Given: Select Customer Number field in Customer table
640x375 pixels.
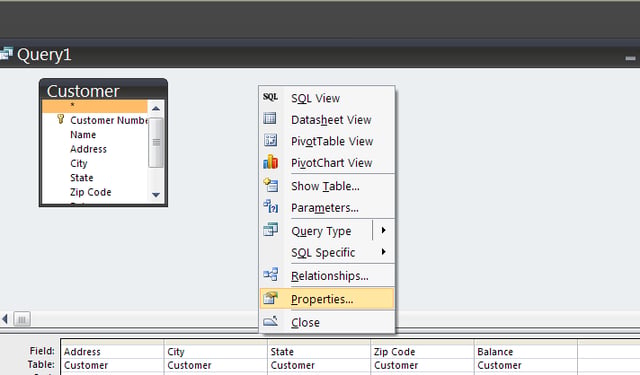Looking at the screenshot, I should [95, 120].
